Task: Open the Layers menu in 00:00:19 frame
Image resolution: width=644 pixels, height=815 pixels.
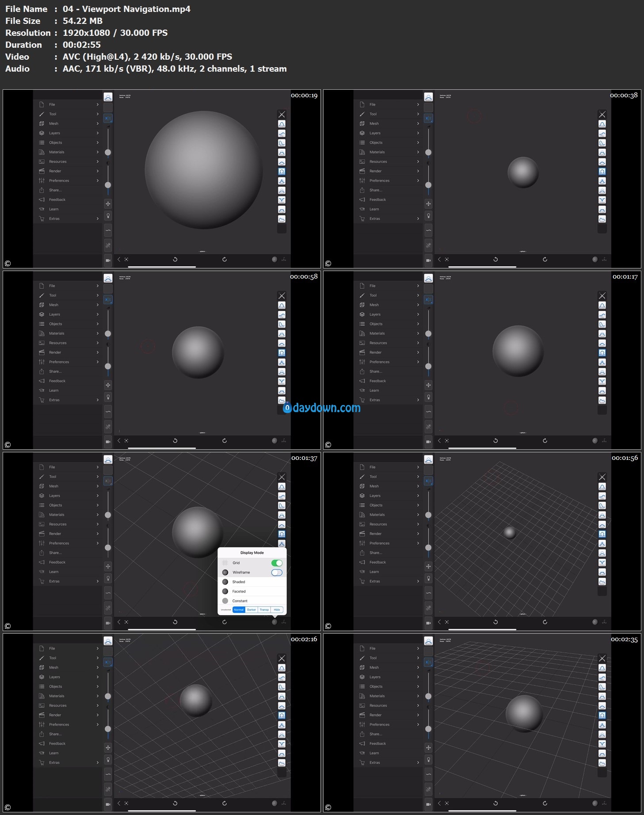Action: [68, 133]
